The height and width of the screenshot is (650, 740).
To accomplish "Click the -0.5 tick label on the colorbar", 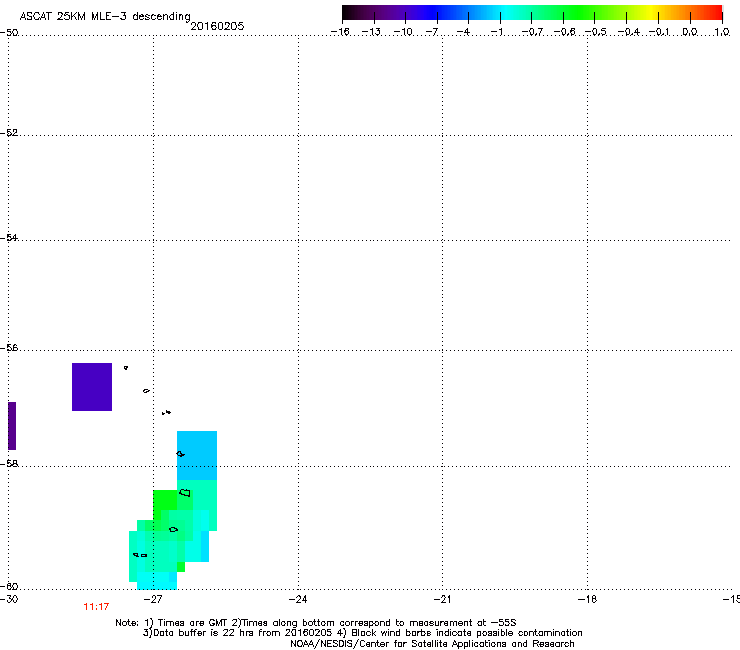I will pos(596,32).
